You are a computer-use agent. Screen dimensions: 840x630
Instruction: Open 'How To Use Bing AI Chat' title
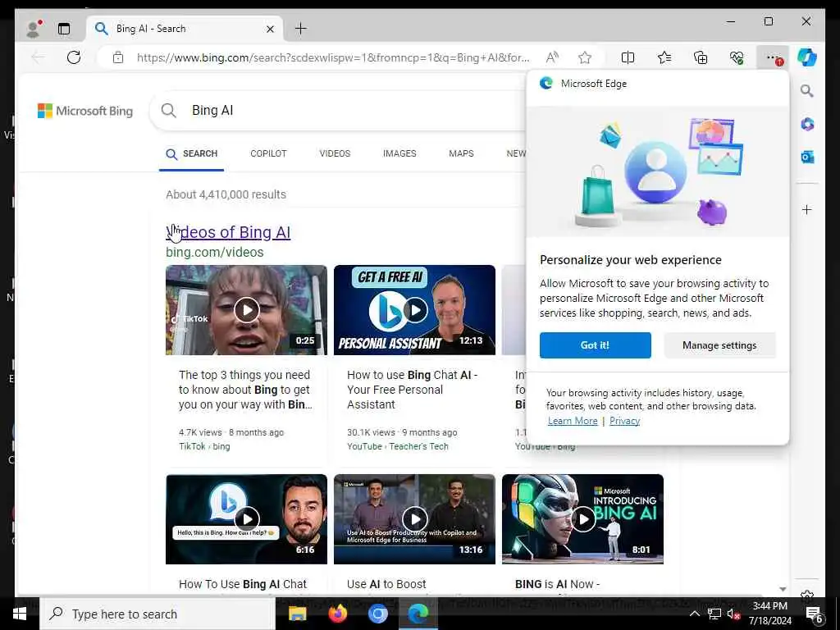[243, 584]
